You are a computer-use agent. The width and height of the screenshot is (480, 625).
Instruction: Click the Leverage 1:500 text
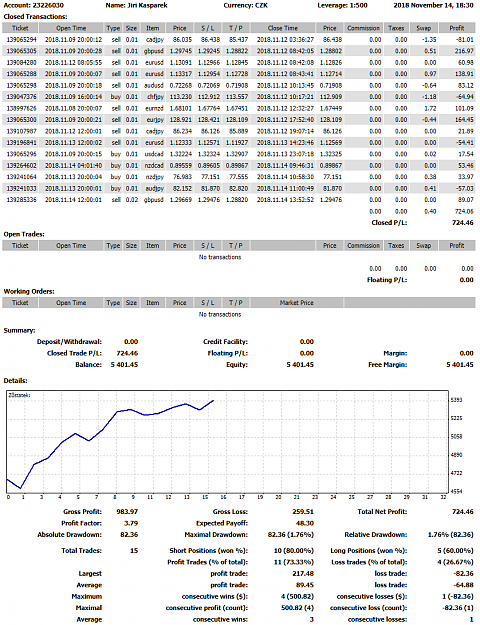coord(342,6)
